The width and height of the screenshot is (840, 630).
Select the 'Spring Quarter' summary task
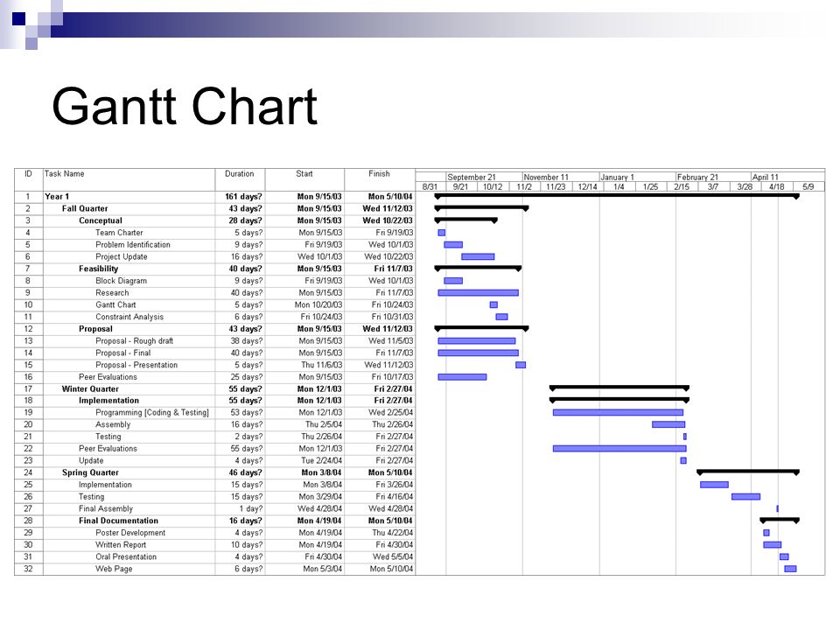(x=90, y=472)
